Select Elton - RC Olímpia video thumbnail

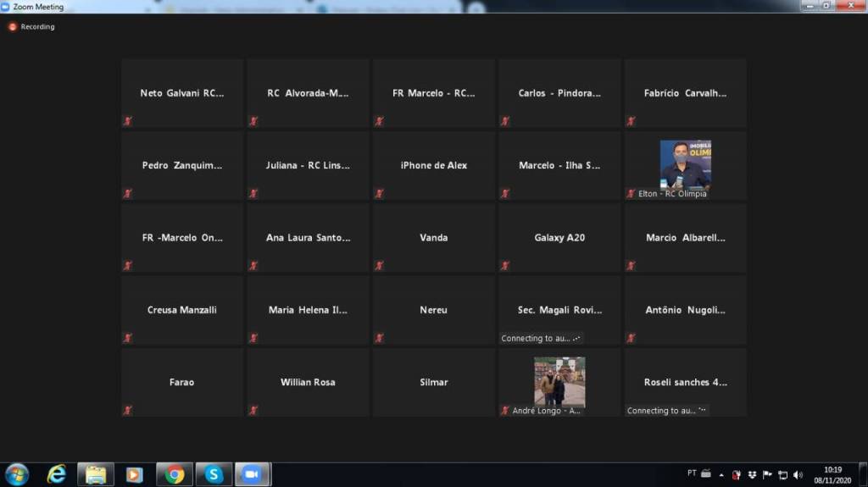coord(685,164)
